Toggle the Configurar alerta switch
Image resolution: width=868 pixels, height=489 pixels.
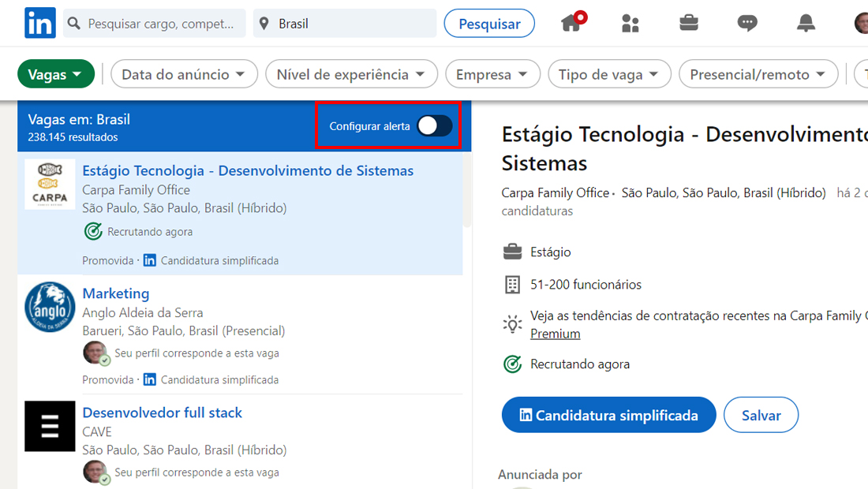pyautogui.click(x=435, y=125)
